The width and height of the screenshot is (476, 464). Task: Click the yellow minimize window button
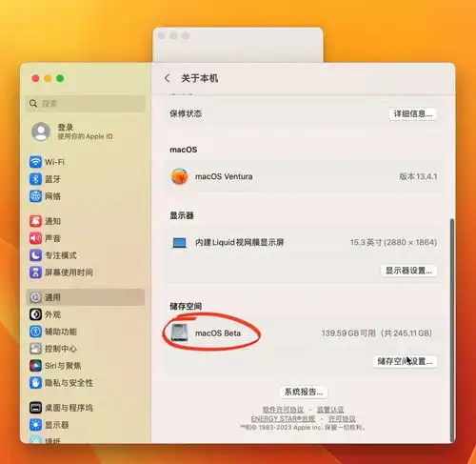(x=48, y=78)
